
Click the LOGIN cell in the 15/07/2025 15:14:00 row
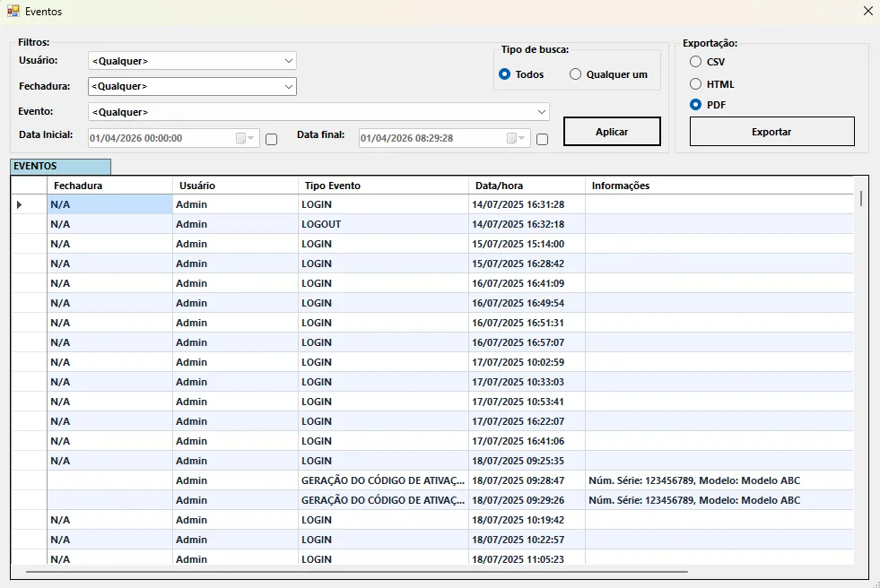(383, 244)
